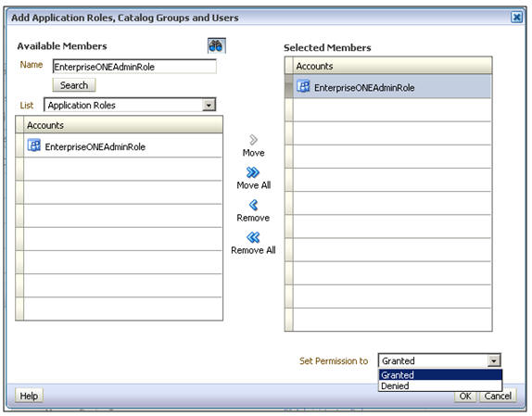Click the Search button
The image size is (532, 416).
(x=74, y=85)
